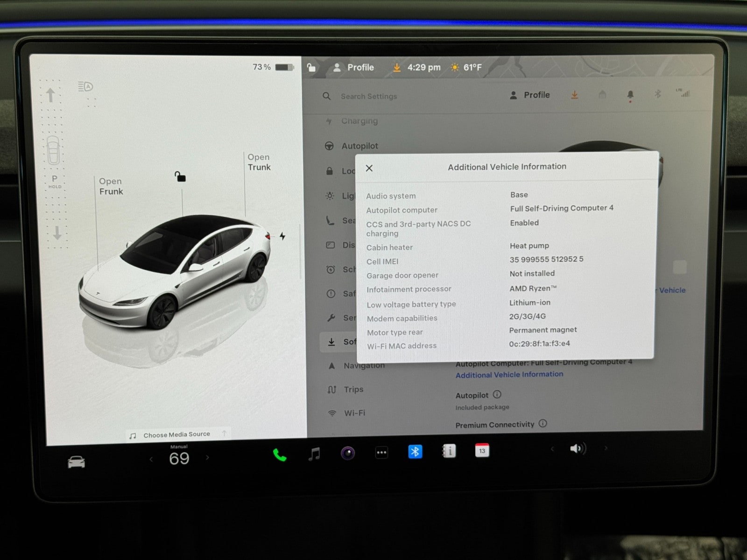
Task: Toggle the auto high beam headlight icon
Action: (x=85, y=86)
